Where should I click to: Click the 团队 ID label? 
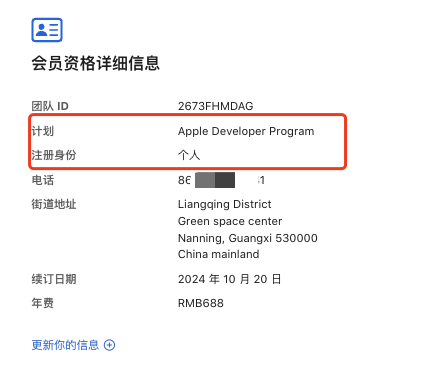tap(50, 106)
